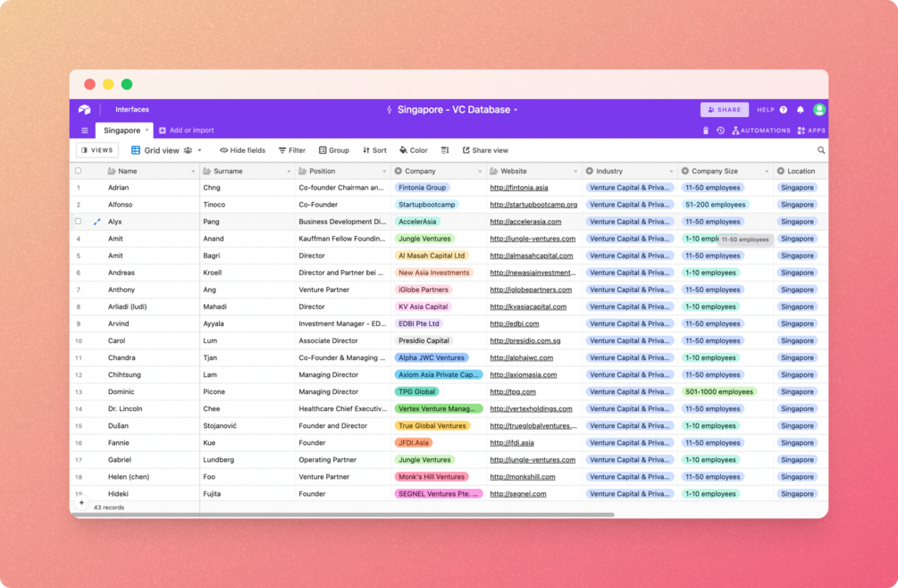
Task: Open Automations panel
Action: point(761,130)
